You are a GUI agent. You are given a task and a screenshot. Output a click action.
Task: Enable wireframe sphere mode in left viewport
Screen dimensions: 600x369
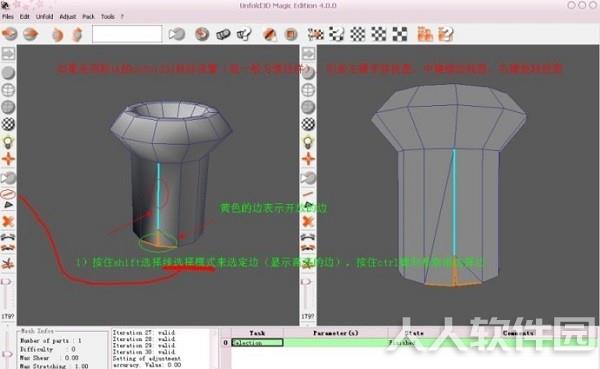point(8,90)
